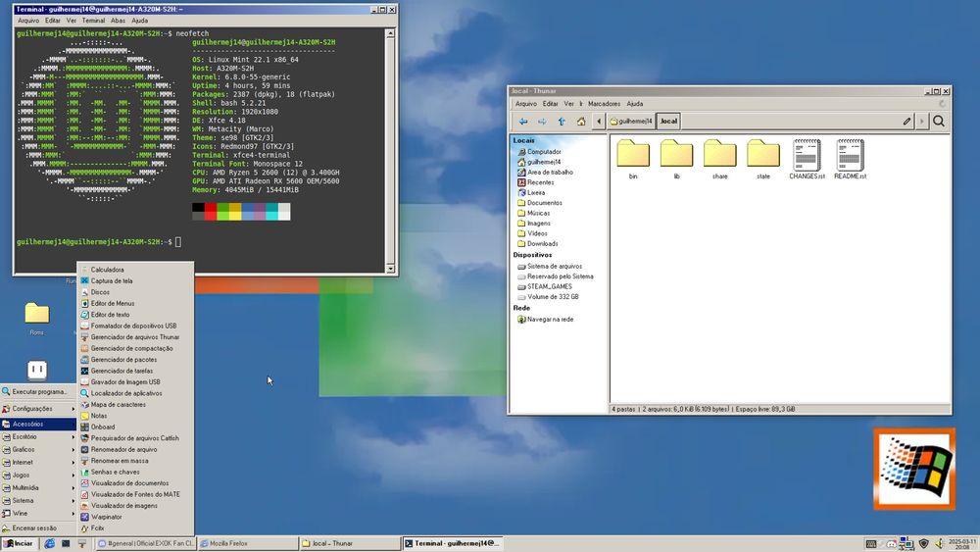Click Navegar na rede in Thunar sidebar

click(550, 320)
